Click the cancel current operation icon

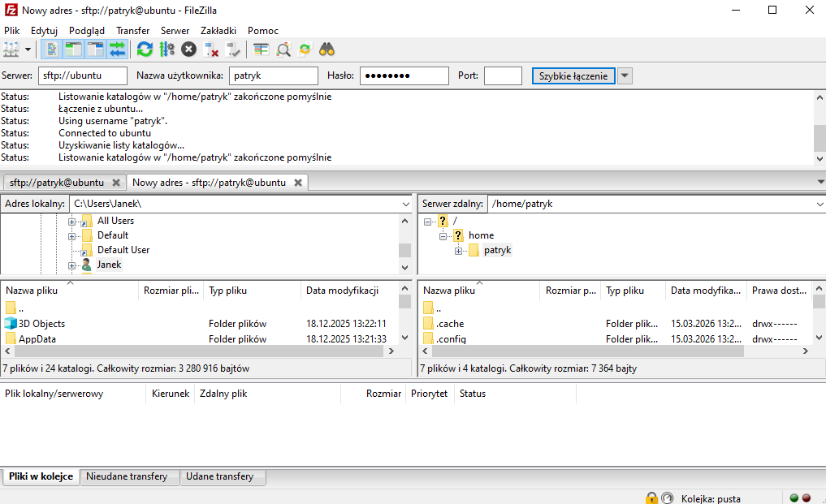tap(188, 50)
